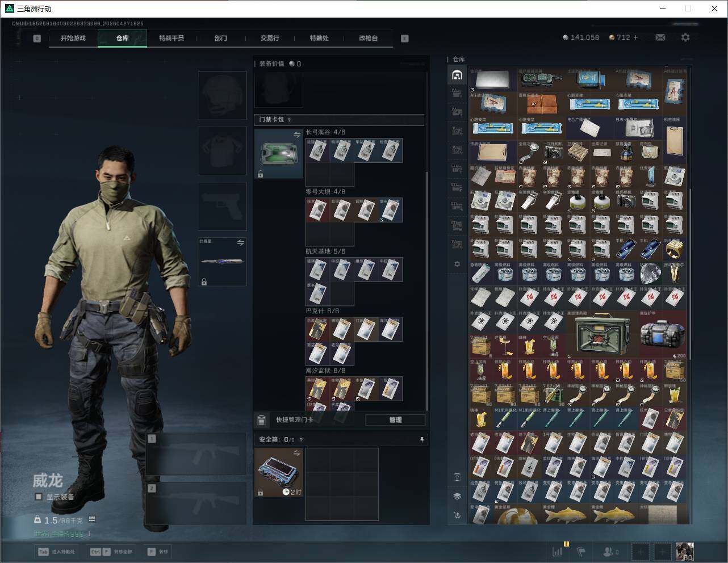This screenshot has width=728, height=563.
Task: Click the Tab 进入特勤处 shortcut button
Action: (56, 552)
